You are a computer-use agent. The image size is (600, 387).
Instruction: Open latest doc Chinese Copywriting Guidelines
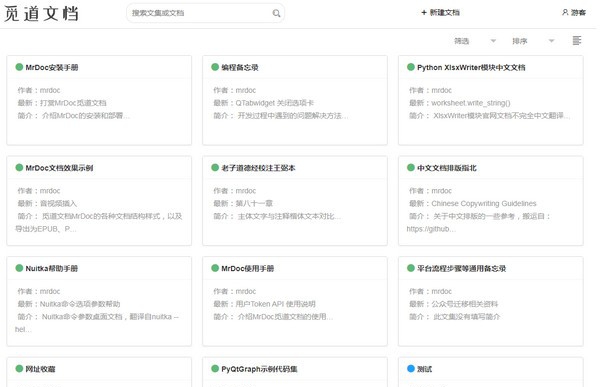coord(484,204)
